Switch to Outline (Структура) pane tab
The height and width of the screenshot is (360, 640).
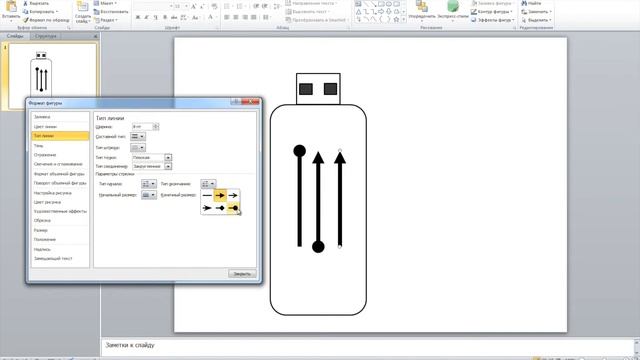click(x=45, y=36)
